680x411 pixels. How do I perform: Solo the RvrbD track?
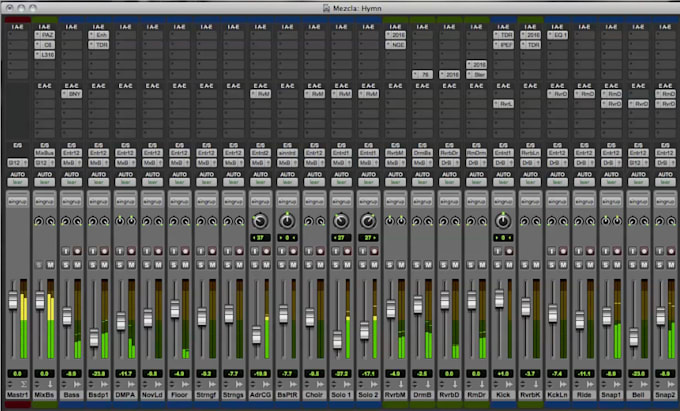(x=443, y=264)
